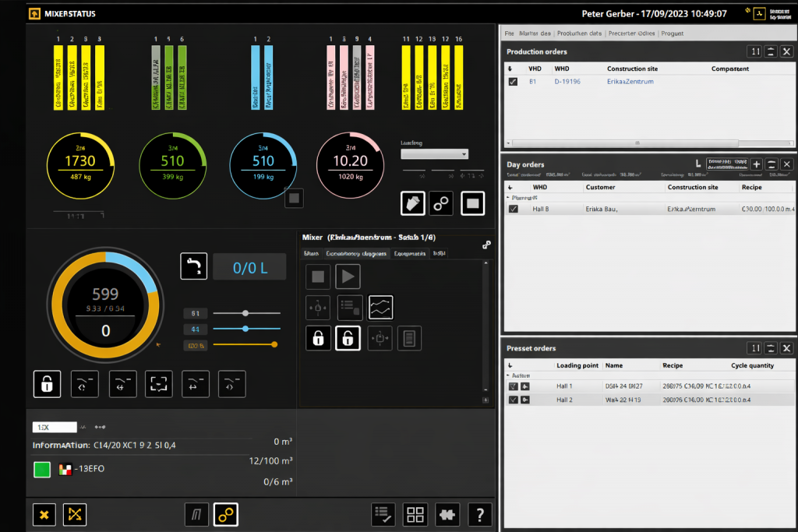Open the trend curve chart icon
Viewport: 798px width, 532px height.
[380, 308]
